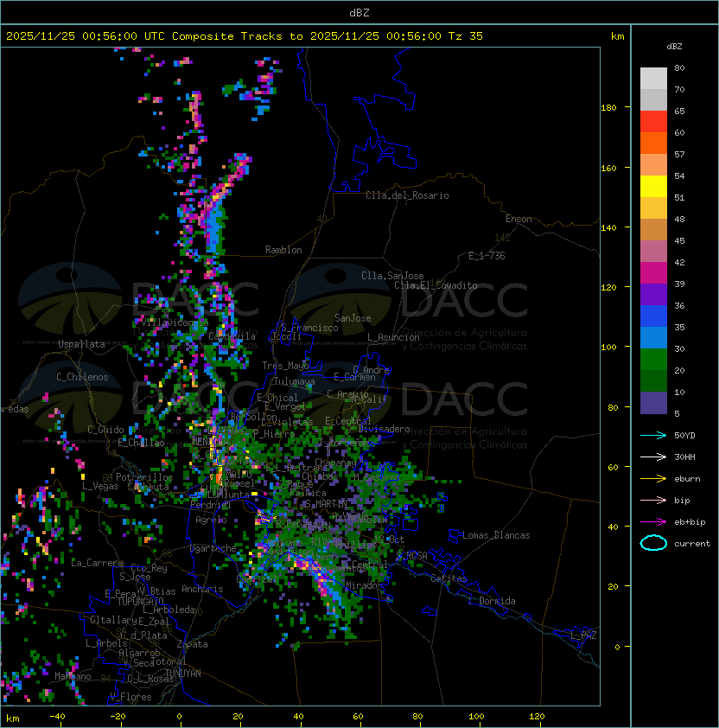Screen dimensions: 719x728
Task: Click the 'Uspallata' map label
Action: click(x=81, y=344)
